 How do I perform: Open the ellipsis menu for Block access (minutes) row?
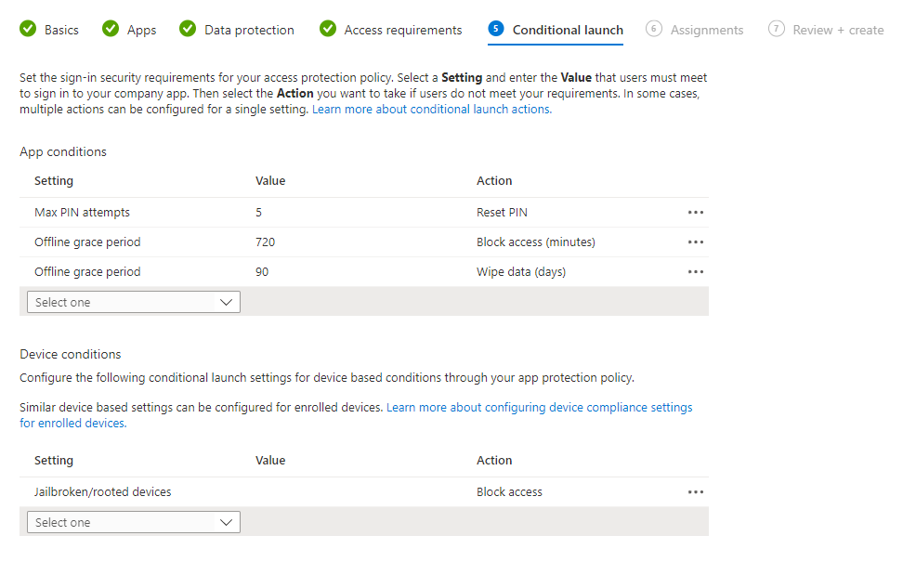[695, 242]
